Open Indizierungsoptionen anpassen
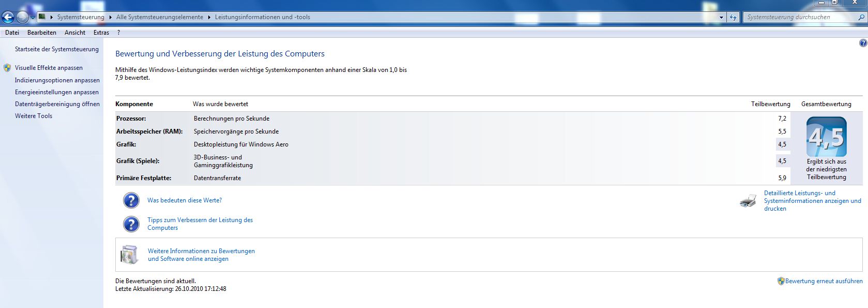The image size is (868, 308). point(57,80)
